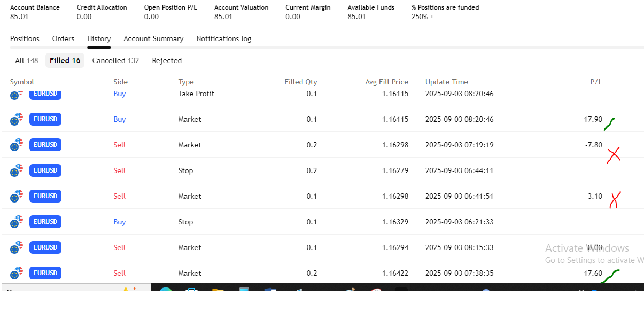The height and width of the screenshot is (319, 644).
Task: Click the flag icon on the Buy Stop 1.16329 row
Action: pos(17,222)
